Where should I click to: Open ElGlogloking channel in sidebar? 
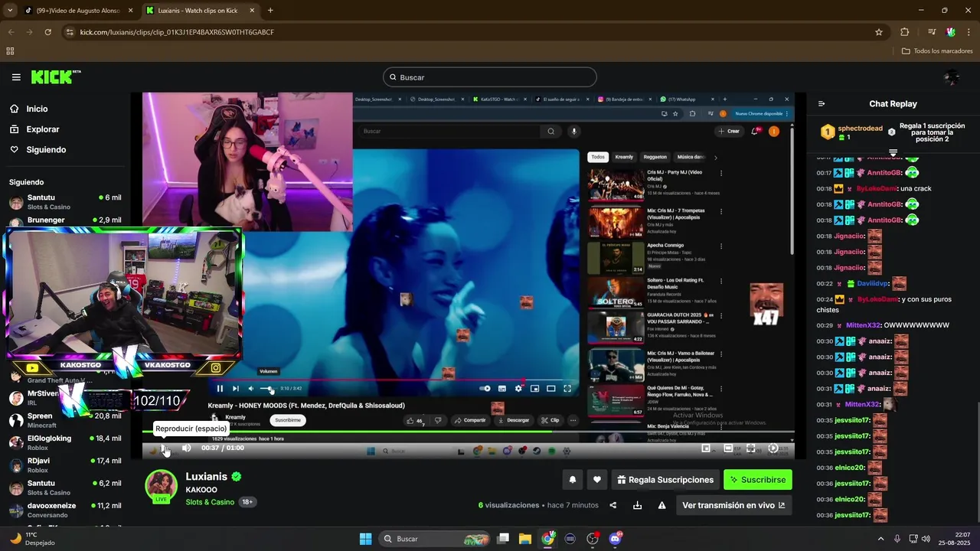coord(64,442)
